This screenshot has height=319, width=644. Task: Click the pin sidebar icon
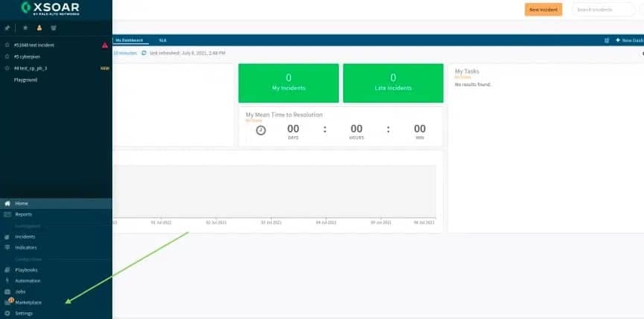7,28
